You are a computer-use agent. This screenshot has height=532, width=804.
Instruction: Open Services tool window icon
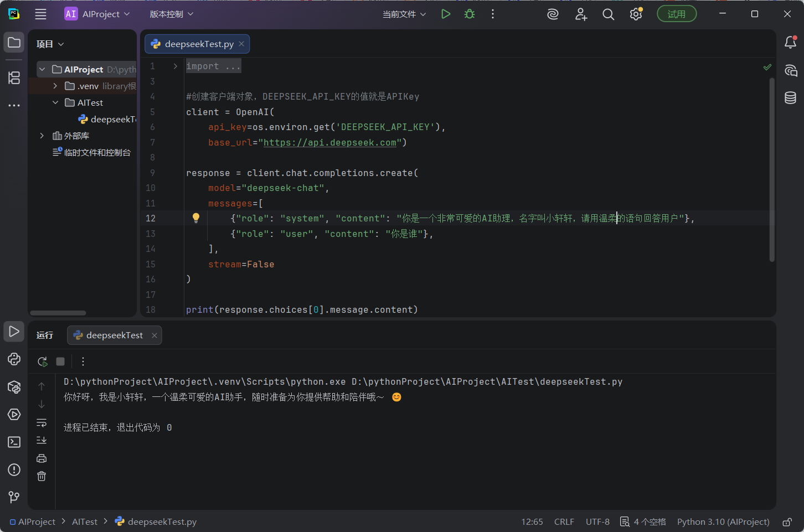tap(14, 415)
